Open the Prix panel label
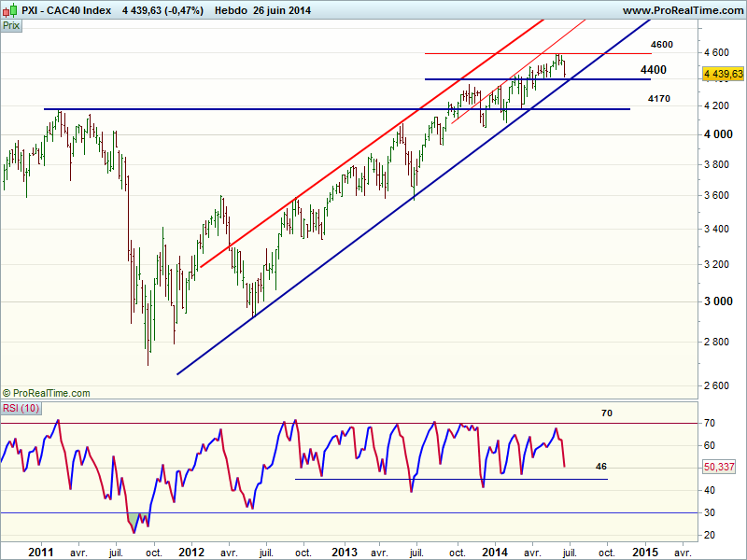This screenshot has width=747, height=560. 13,26
